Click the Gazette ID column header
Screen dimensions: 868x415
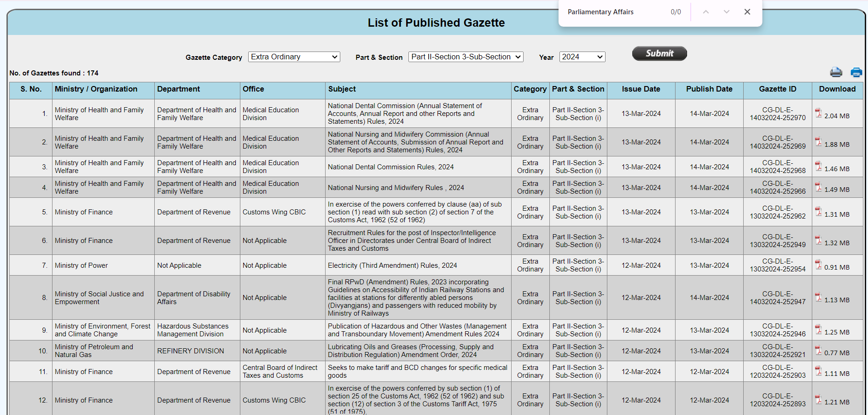point(777,89)
